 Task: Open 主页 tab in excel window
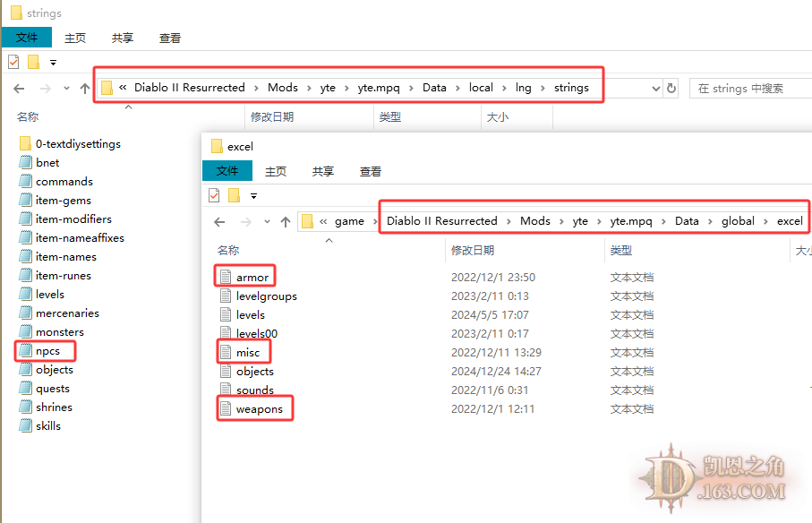coord(276,171)
